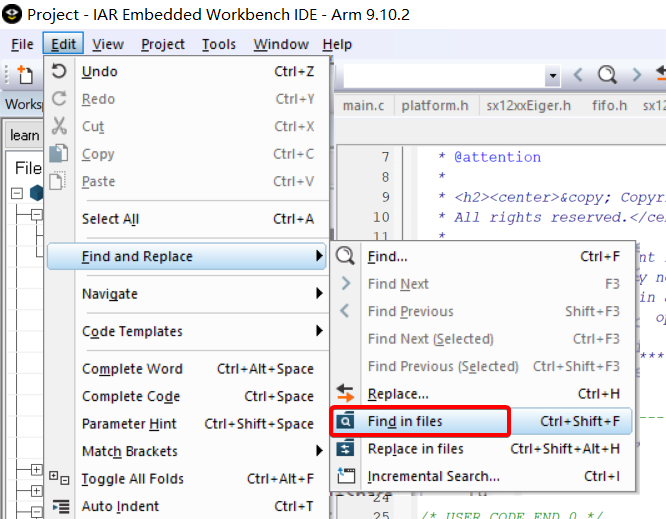The height and width of the screenshot is (519, 666).
Task: Expand the Code Templates submenu
Action: [319, 331]
